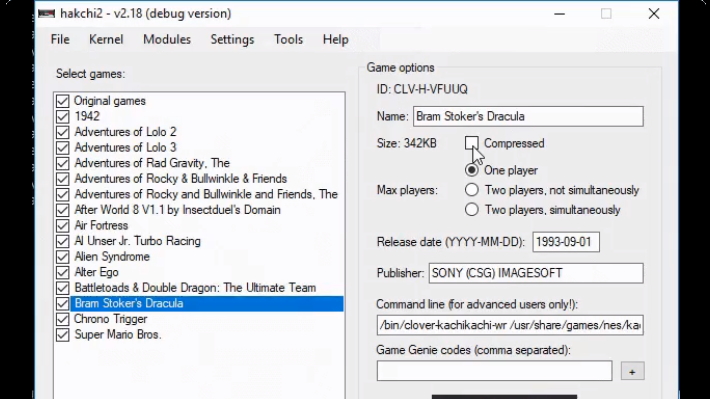This screenshot has width=710, height=399.
Task: Select Chrono Trigger in list
Action: point(111,319)
